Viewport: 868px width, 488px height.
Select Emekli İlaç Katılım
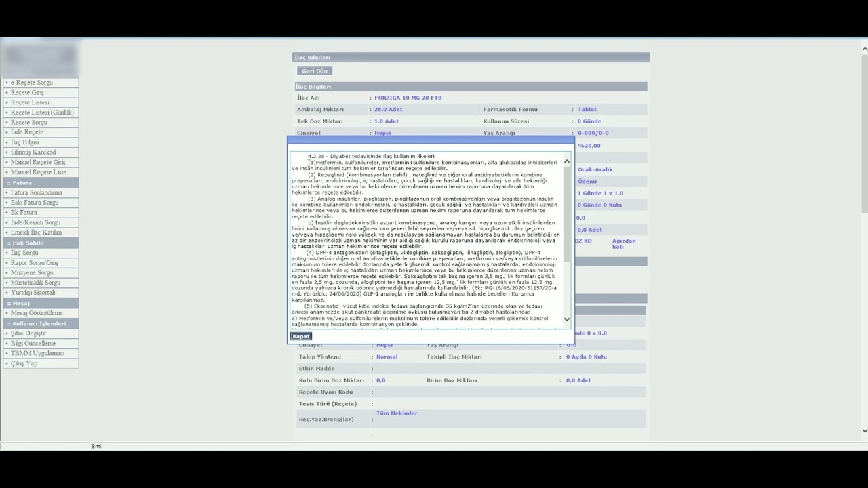click(x=36, y=232)
